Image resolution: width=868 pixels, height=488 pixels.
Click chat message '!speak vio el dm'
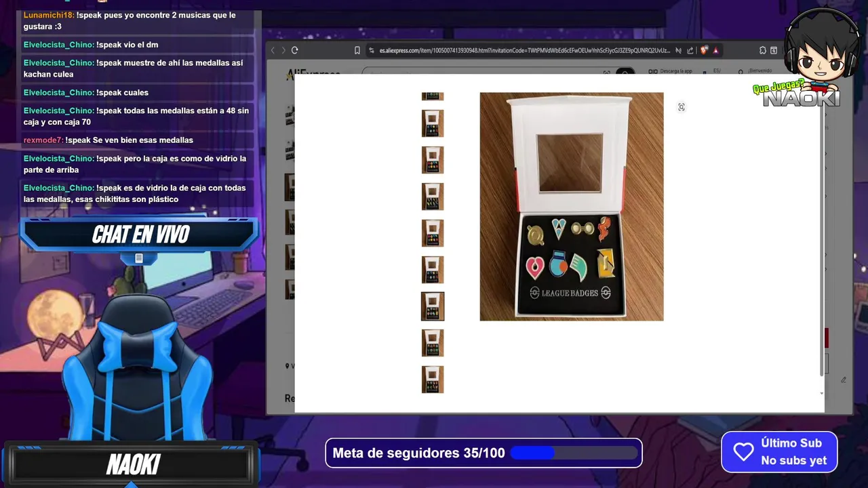click(x=127, y=45)
